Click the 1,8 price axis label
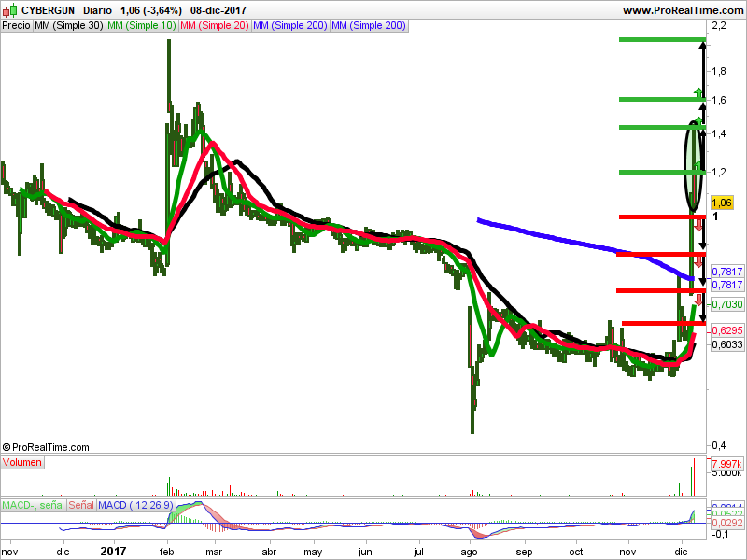 719,72
